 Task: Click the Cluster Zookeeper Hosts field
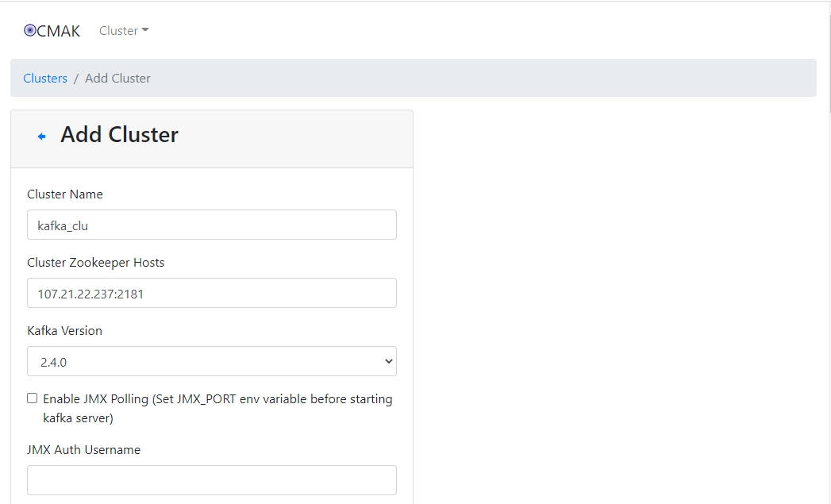pyautogui.click(x=211, y=293)
